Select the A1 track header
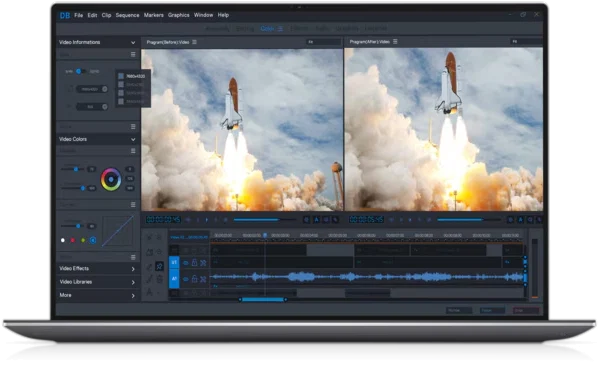This screenshot has width=599, height=367. coord(174,279)
